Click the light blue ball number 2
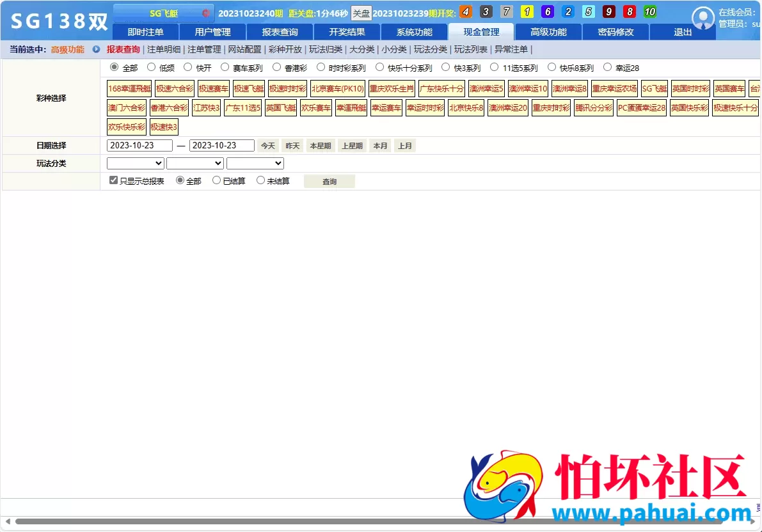Screen dimensions: 762x532 568,12
